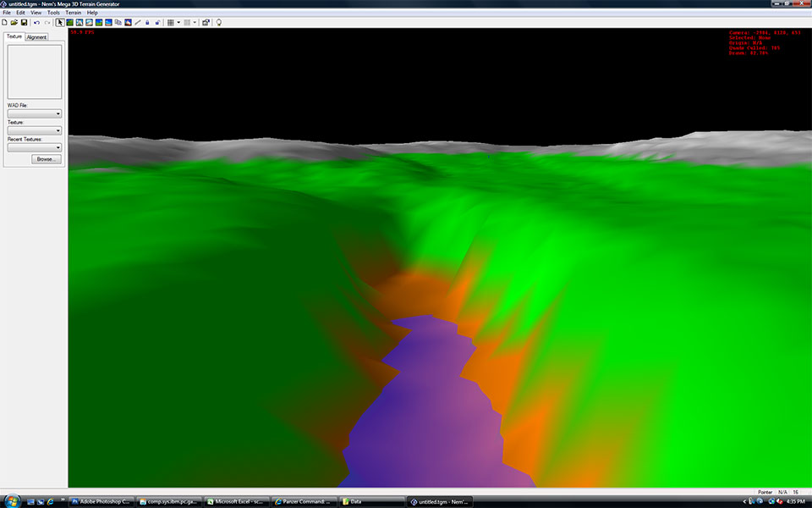Click the closed padlock lock icon
Screen dimensions: 812x508
coord(147,22)
